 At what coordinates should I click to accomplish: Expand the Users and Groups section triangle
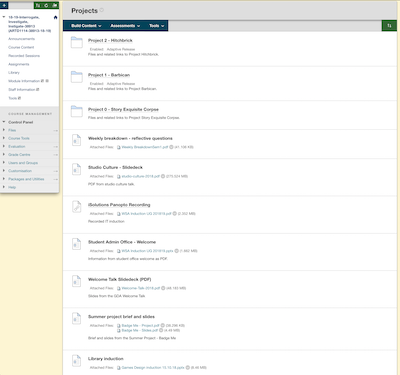coord(4,163)
